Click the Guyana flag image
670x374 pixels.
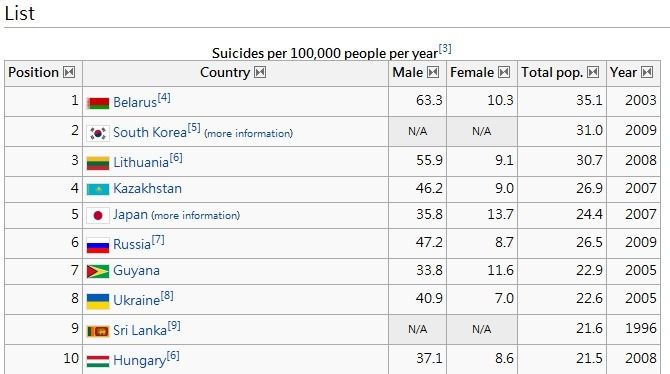pos(98,271)
